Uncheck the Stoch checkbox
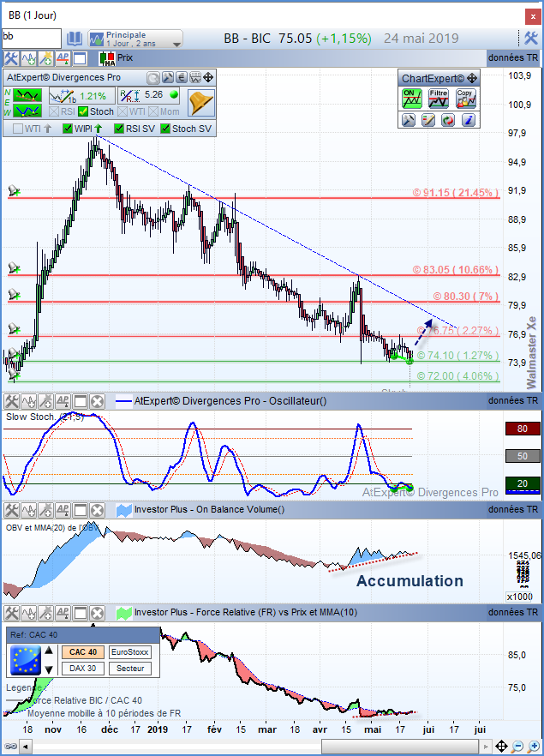The height and width of the screenshot is (756, 544). (83, 111)
